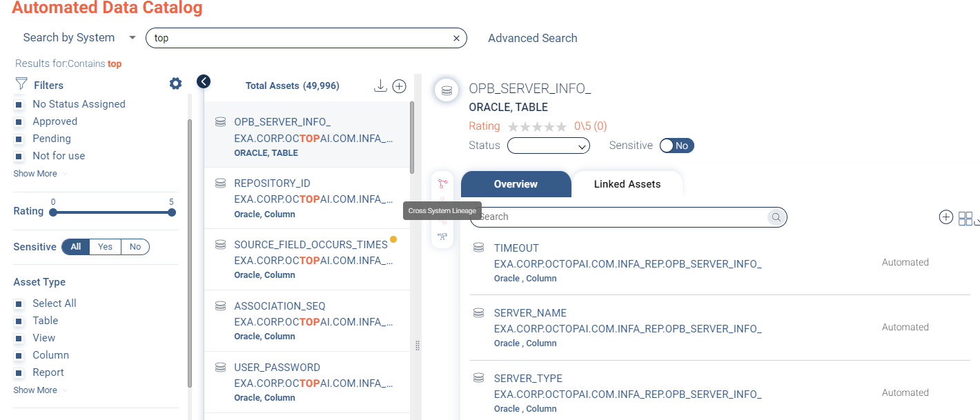Click the right handle of the Rating slider
This screenshot has width=980, height=420.
[x=172, y=212]
